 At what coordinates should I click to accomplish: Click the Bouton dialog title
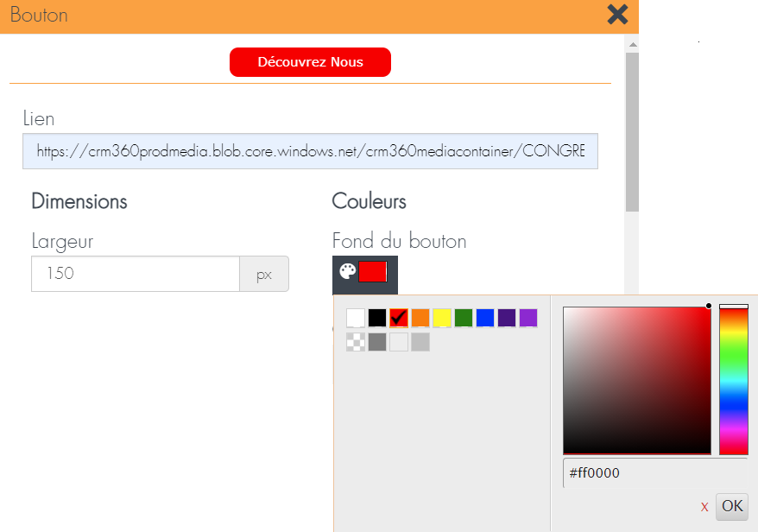coord(39,15)
